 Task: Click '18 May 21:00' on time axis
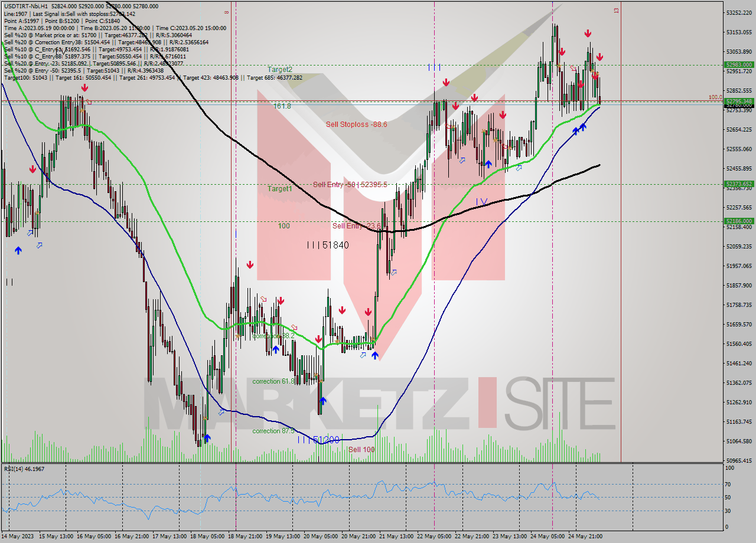[246, 536]
